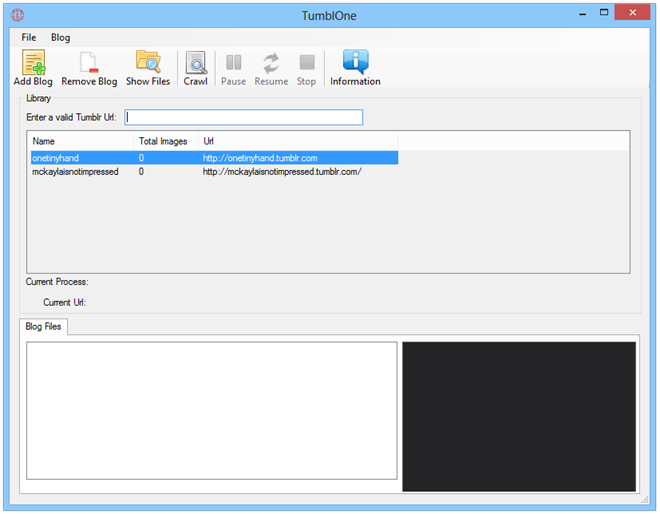The image size is (660, 514).
Task: Click the dark image preview panel
Action: [519, 416]
